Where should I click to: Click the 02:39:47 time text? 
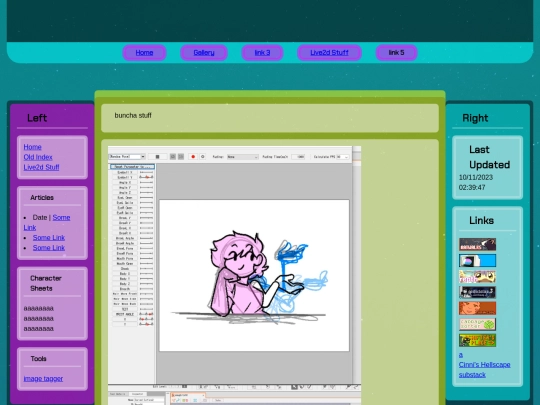click(472, 188)
